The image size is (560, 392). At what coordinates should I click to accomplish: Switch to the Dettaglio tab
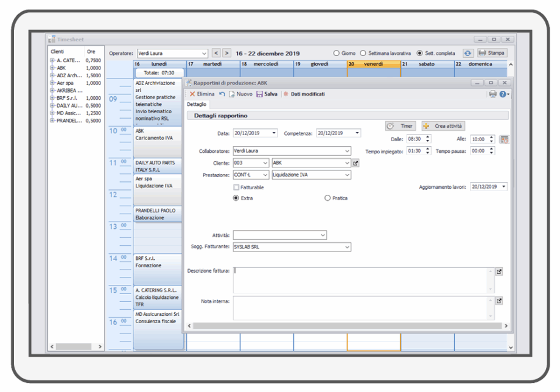tap(197, 104)
